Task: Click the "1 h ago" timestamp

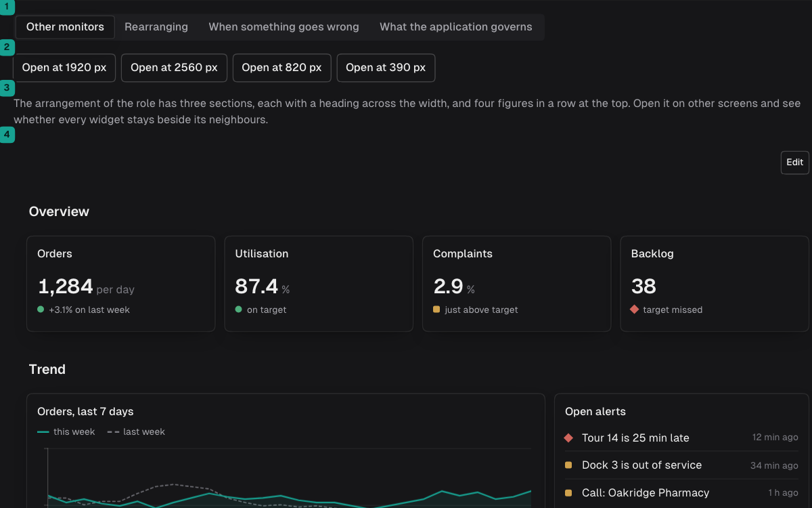Action: 784,493
